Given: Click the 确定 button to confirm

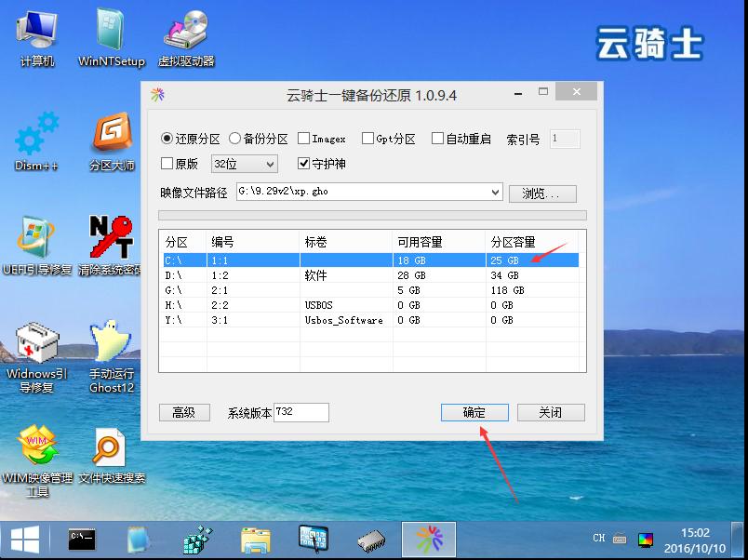Looking at the screenshot, I should pyautogui.click(x=474, y=412).
